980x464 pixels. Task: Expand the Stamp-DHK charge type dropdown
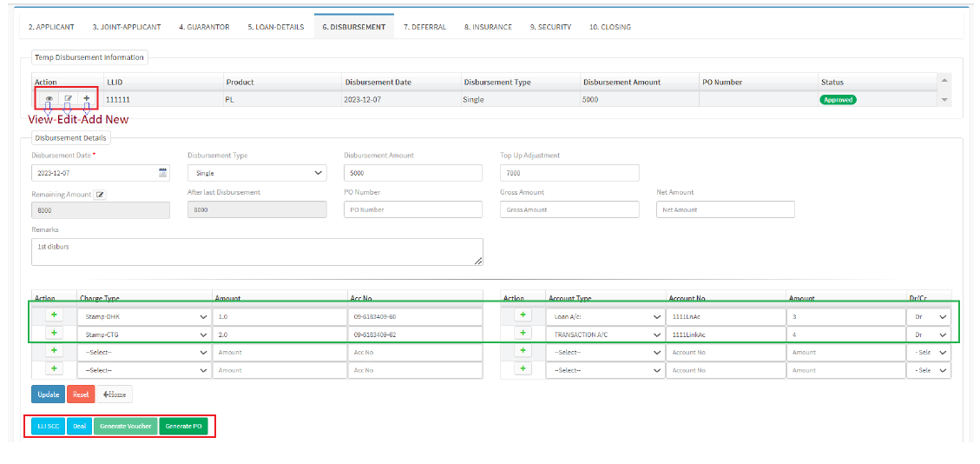click(144, 316)
